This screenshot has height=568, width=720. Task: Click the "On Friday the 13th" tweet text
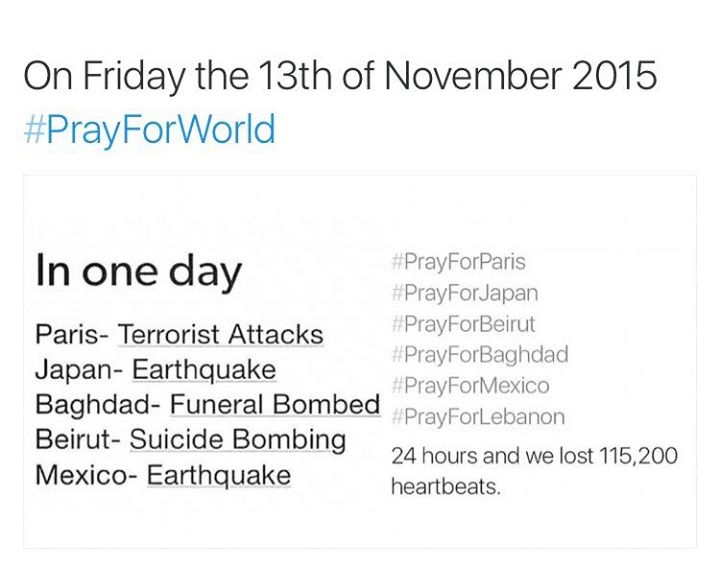tap(339, 77)
